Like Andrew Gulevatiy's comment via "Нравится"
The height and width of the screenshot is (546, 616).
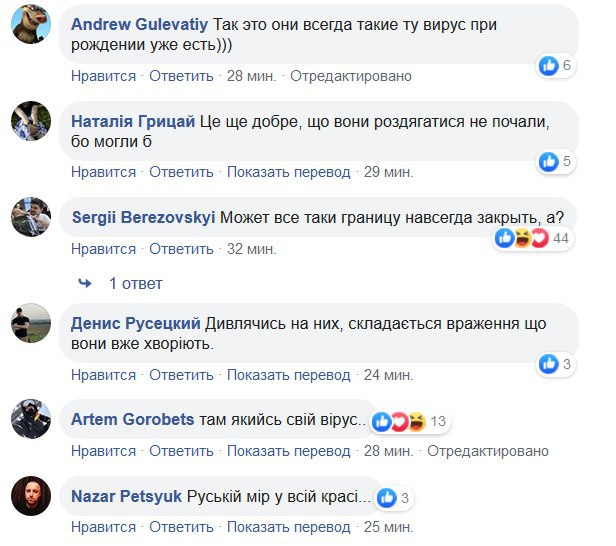[x=103, y=76]
